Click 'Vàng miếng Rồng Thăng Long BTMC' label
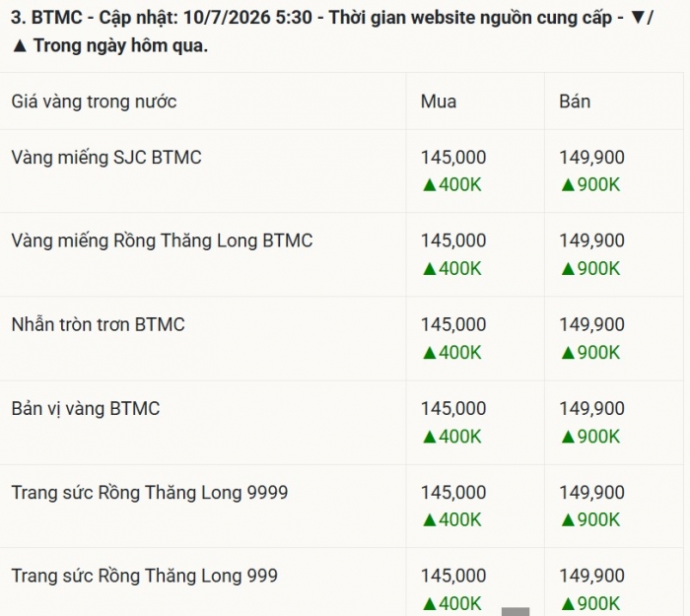This screenshot has height=616, width=690. coord(162,241)
